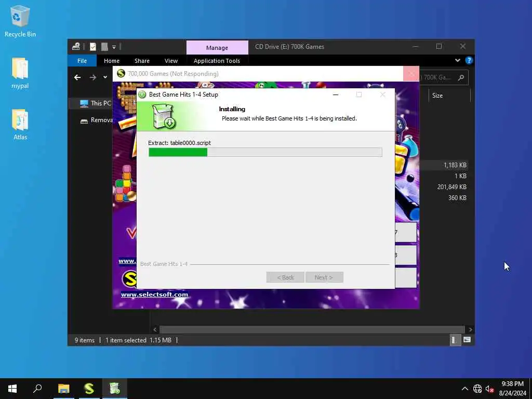This screenshot has width=532, height=399.
Task: Switch Explorer to large icons view
Action: tap(467, 340)
